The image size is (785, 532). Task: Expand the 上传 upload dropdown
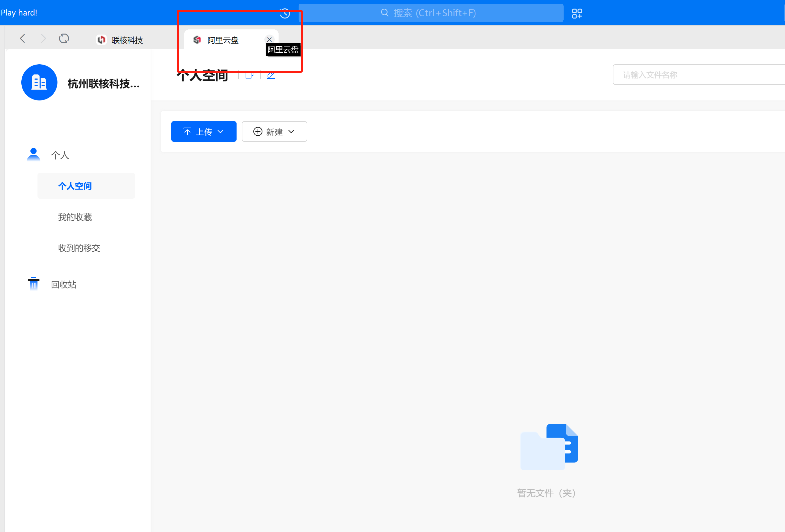[204, 132]
